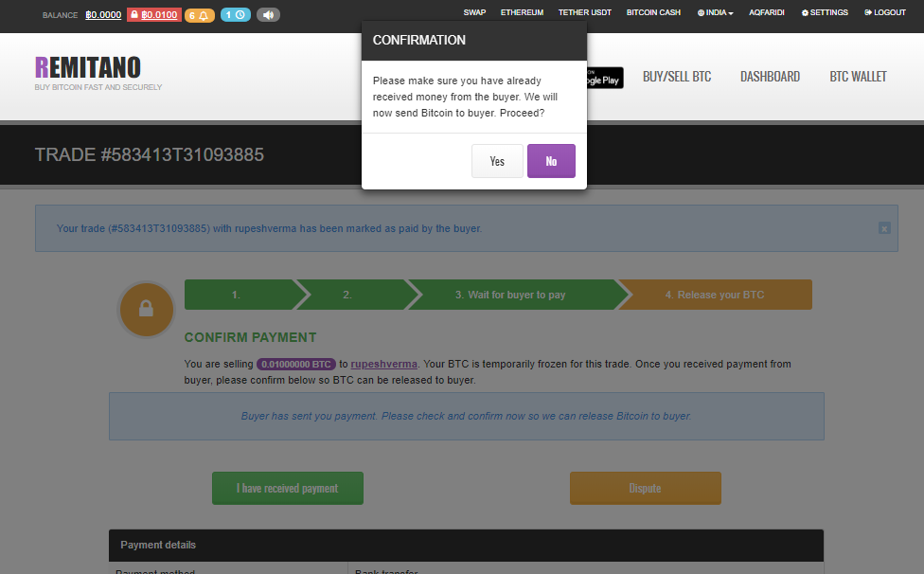The image size is (924, 574).
Task: Click the I have received payment button
Action: pos(288,488)
